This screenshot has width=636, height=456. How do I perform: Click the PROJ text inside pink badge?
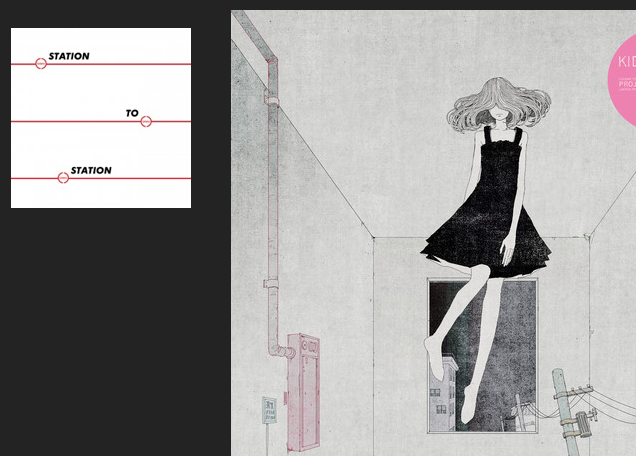(627, 85)
